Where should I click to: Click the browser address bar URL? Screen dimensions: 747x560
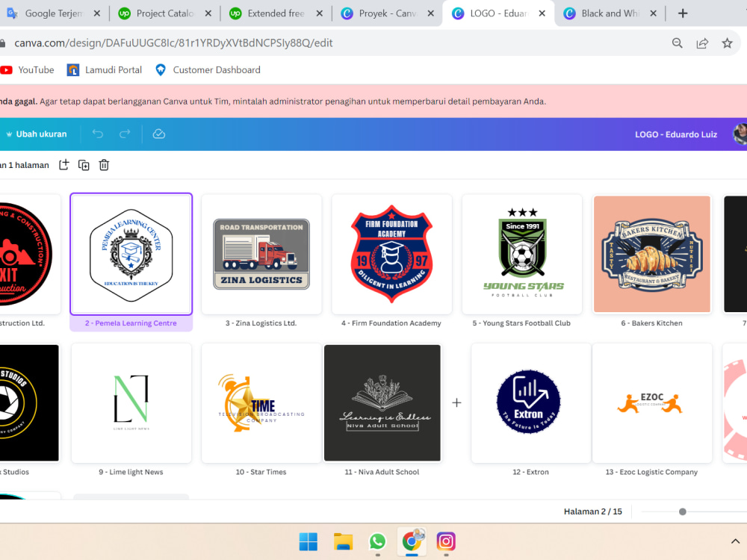(173, 43)
